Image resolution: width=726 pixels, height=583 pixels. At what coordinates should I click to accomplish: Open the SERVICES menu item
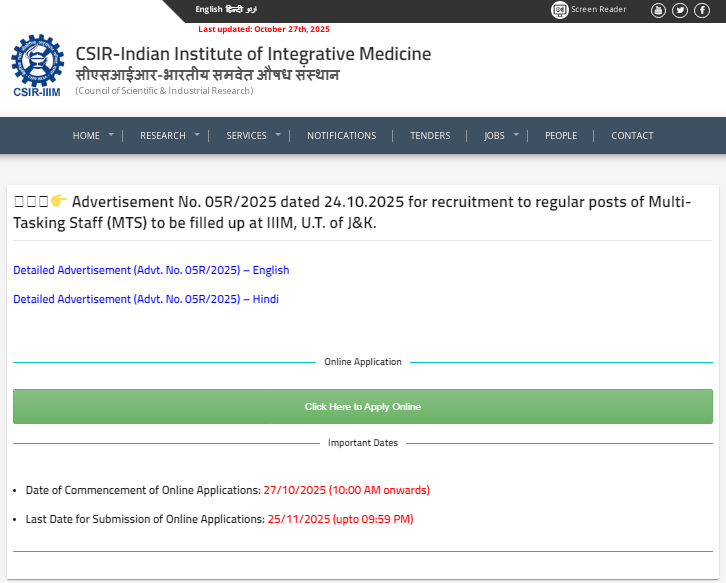[x=246, y=136]
